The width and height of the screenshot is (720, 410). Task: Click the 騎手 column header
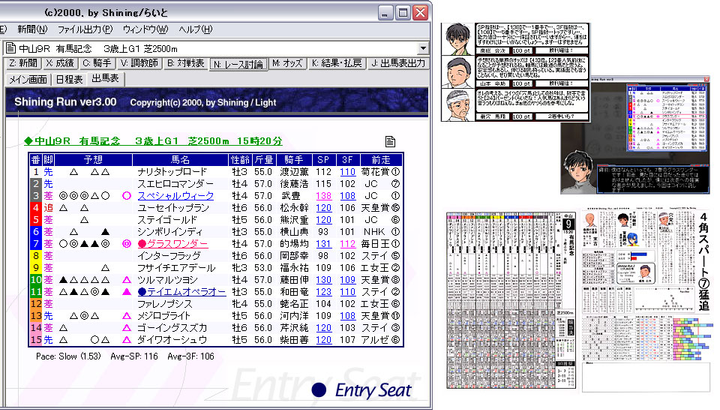[293, 160]
